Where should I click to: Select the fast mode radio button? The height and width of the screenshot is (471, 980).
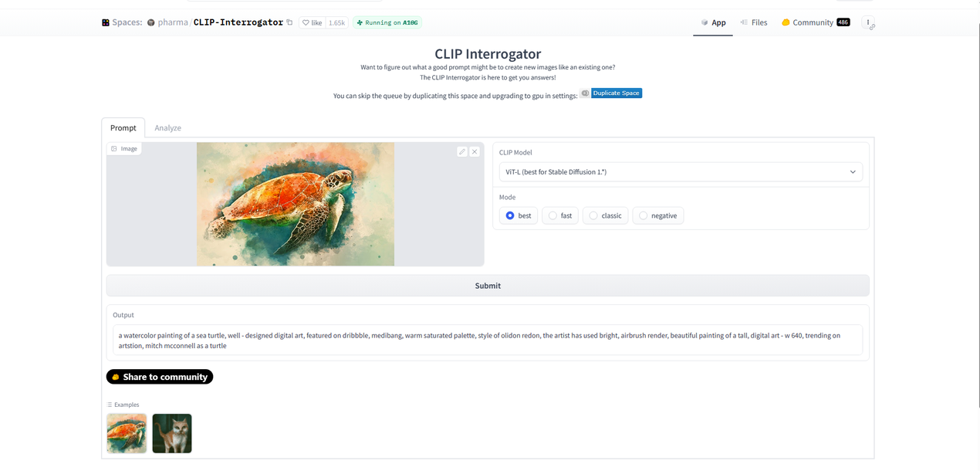click(553, 215)
